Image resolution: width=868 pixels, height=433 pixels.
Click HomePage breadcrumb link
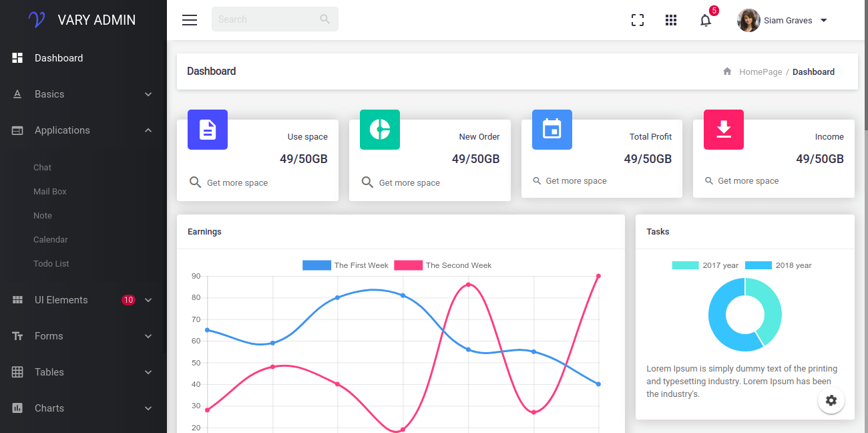[761, 71]
